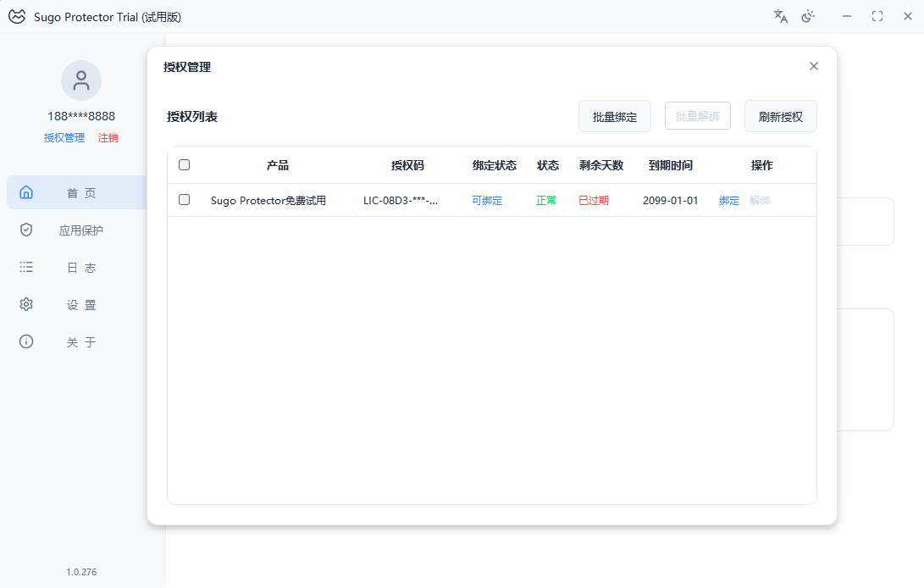Check the Sugo Protector免费试用 row checkbox
Screen dimensions: 924x588
[x=184, y=200]
